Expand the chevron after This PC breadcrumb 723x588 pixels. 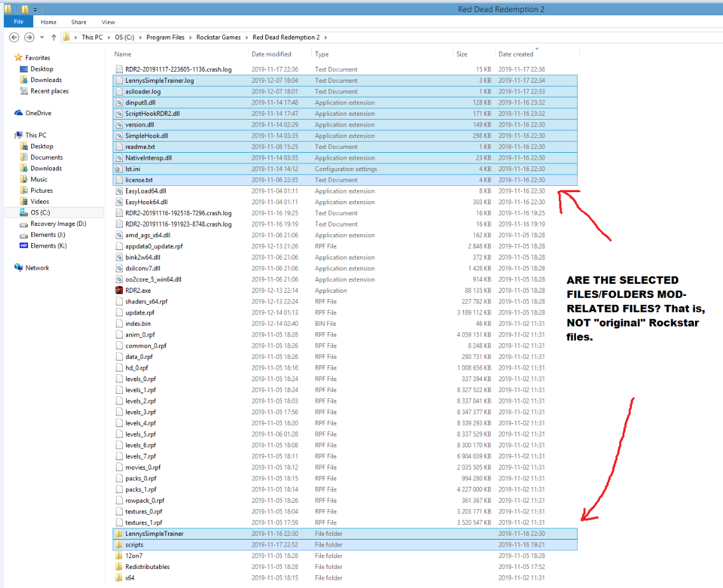[x=109, y=38]
